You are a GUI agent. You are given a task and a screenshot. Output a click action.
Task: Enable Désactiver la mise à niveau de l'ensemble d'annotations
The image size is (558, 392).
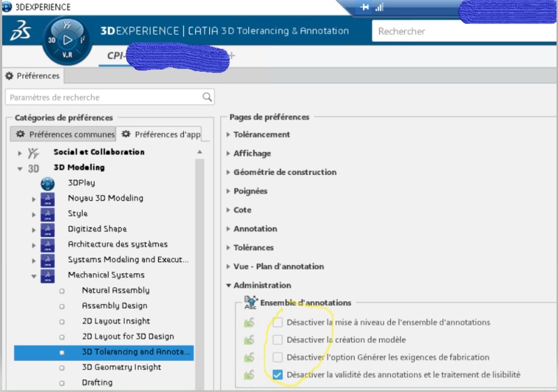(x=278, y=323)
